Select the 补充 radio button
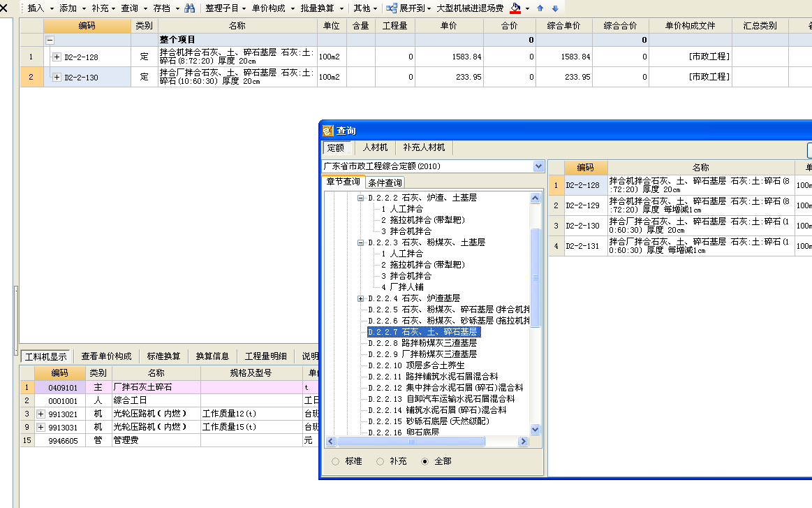812x508 pixels. tap(380, 461)
